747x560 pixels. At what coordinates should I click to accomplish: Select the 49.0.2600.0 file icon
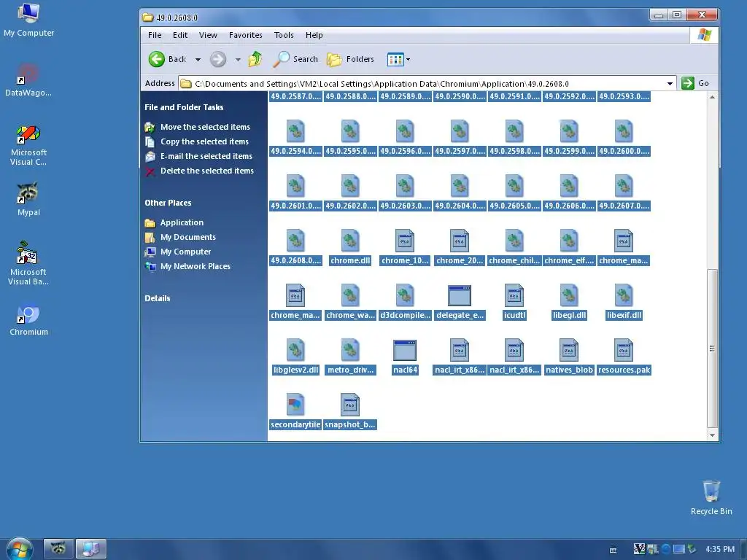[624, 131]
